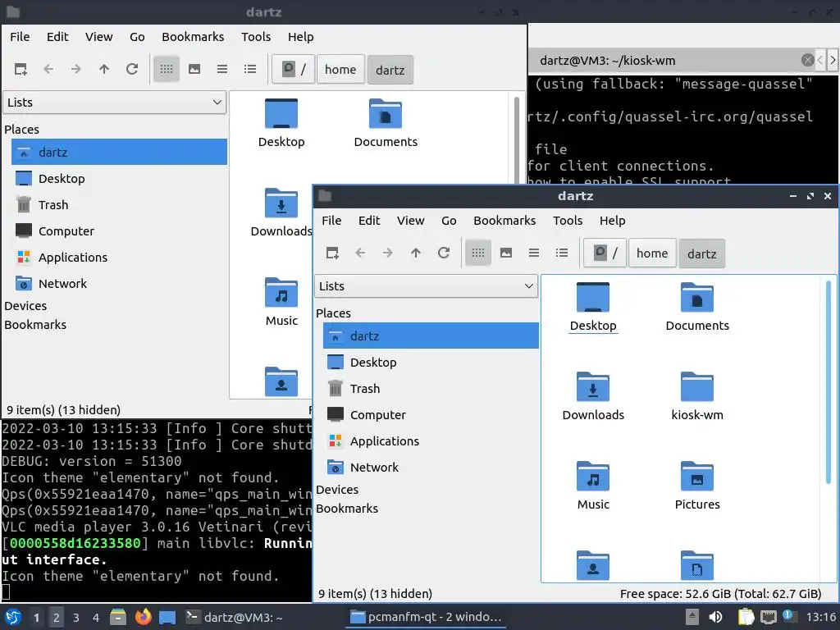Viewport: 840px width, 630px height.
Task: Go forward in front file manager window
Action: click(x=388, y=253)
